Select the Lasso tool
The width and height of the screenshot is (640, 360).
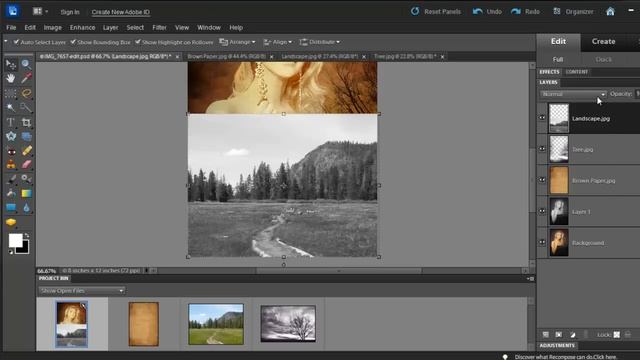[x=26, y=93]
